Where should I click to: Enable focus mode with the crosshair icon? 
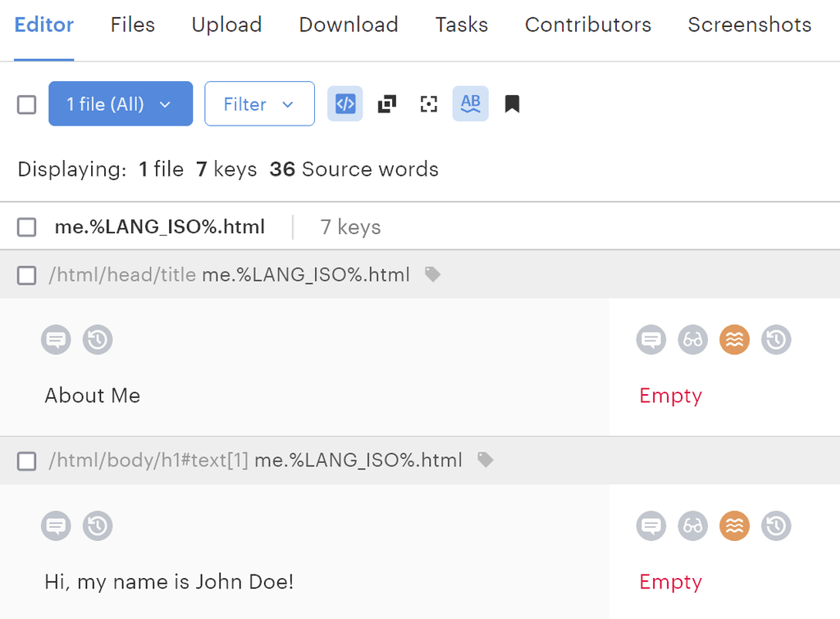(x=428, y=104)
